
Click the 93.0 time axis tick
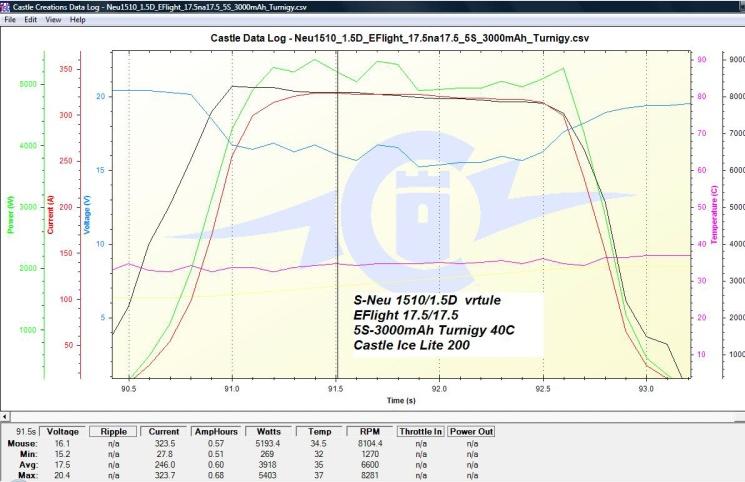pos(646,389)
